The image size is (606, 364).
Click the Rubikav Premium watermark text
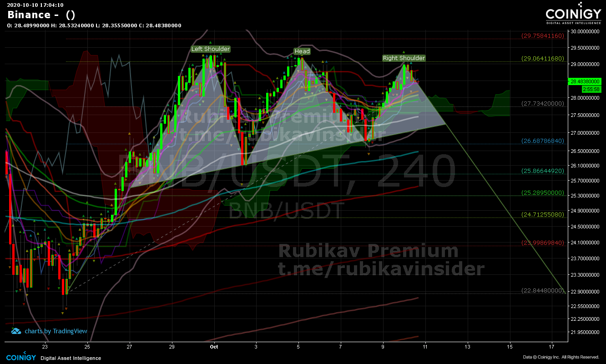coord(368,251)
